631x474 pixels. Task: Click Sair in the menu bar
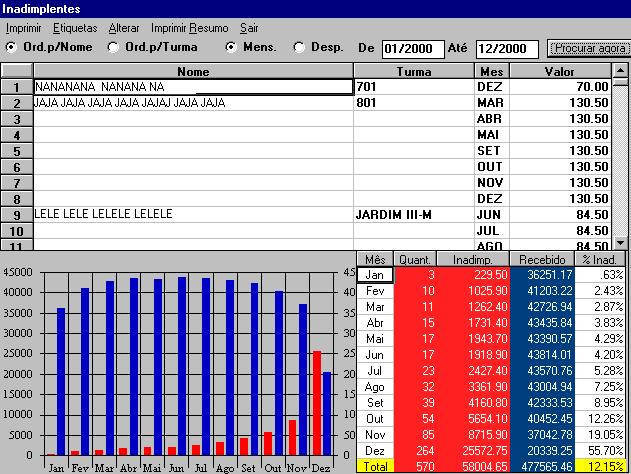coord(249,28)
